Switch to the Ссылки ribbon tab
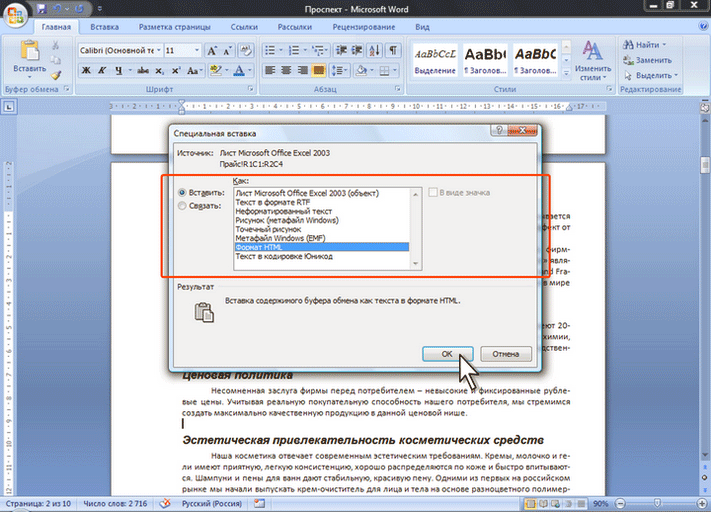The image size is (711, 512). (244, 27)
